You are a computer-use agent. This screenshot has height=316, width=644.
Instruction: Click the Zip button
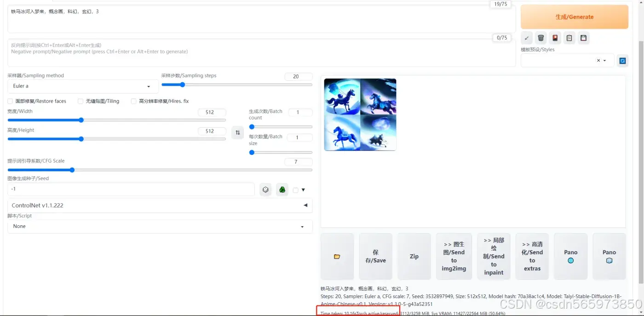414,257
